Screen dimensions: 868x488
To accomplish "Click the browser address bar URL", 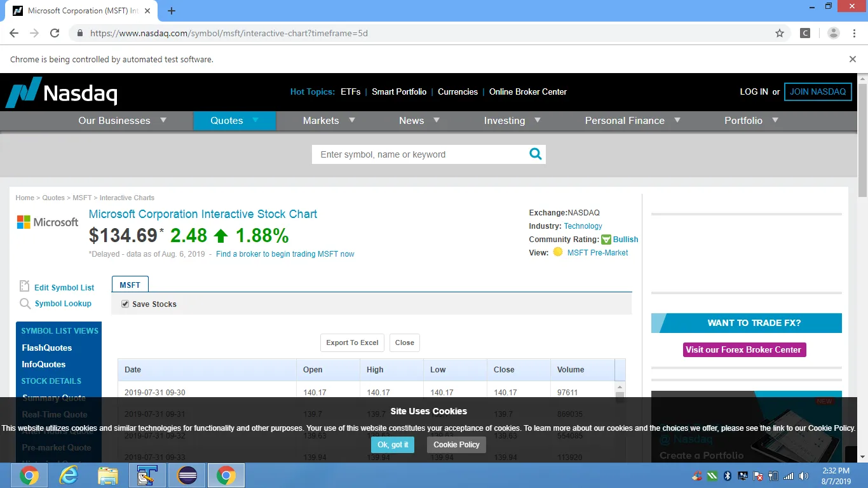I will pyautogui.click(x=229, y=33).
